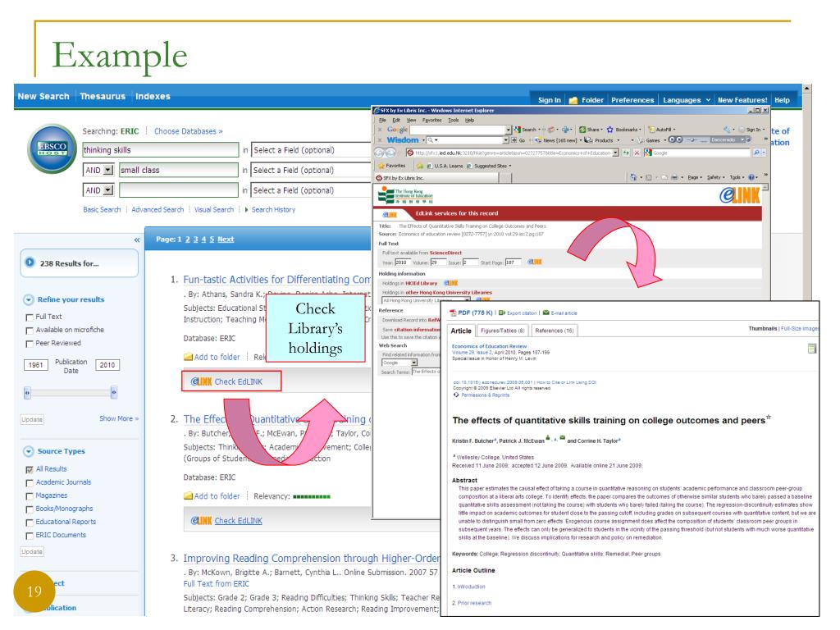
Task: Open All Hong Kong University Libraries dropdown
Action: click(x=426, y=300)
